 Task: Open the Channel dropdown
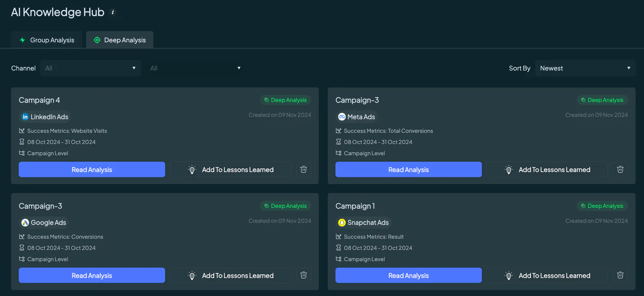91,68
